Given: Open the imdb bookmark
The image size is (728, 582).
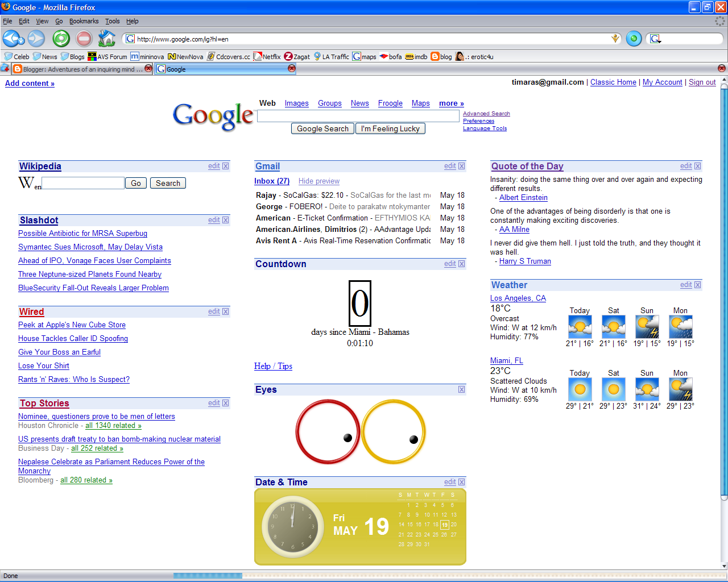Looking at the screenshot, I should tap(416, 56).
